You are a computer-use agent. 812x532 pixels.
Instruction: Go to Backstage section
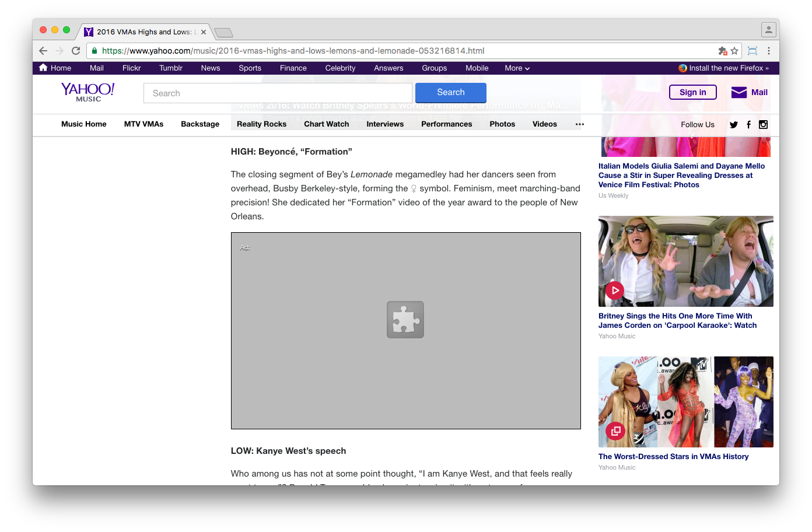click(200, 124)
